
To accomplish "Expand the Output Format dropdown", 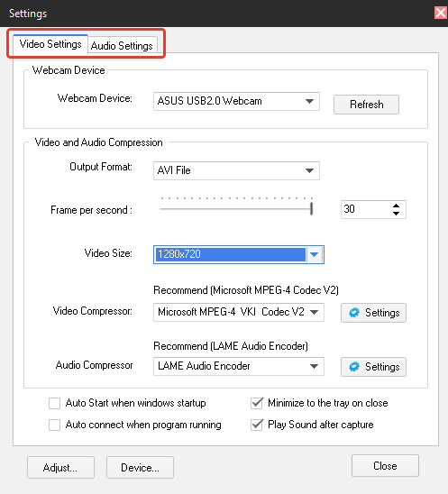I will tap(236, 170).
